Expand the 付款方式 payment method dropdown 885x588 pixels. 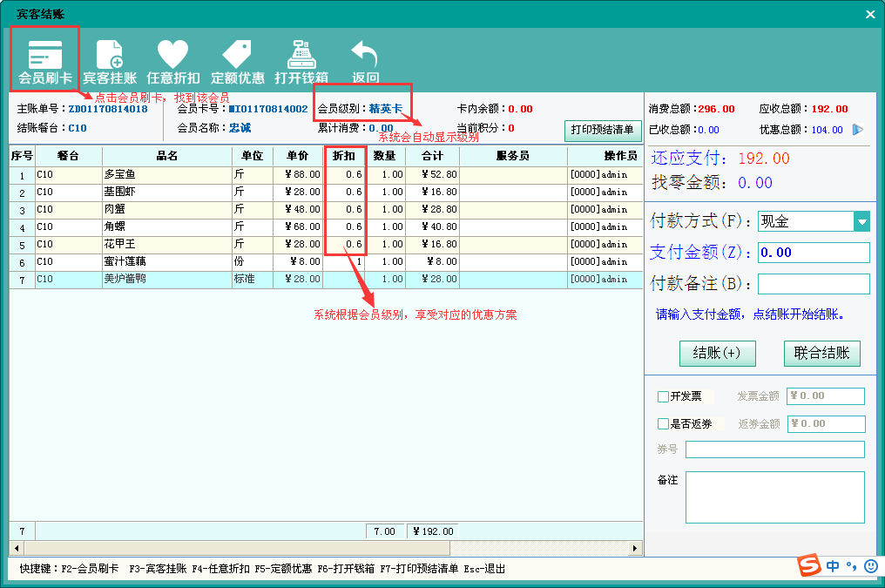[861, 221]
